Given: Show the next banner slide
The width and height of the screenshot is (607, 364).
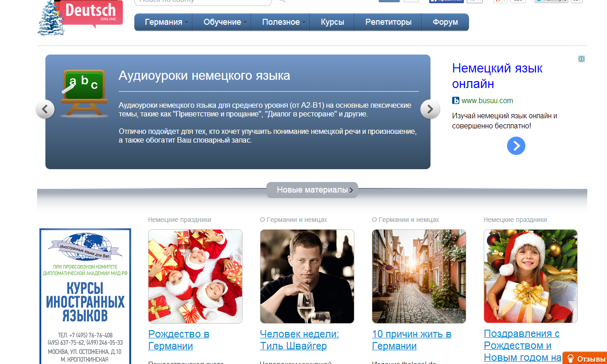Looking at the screenshot, I should click(430, 109).
